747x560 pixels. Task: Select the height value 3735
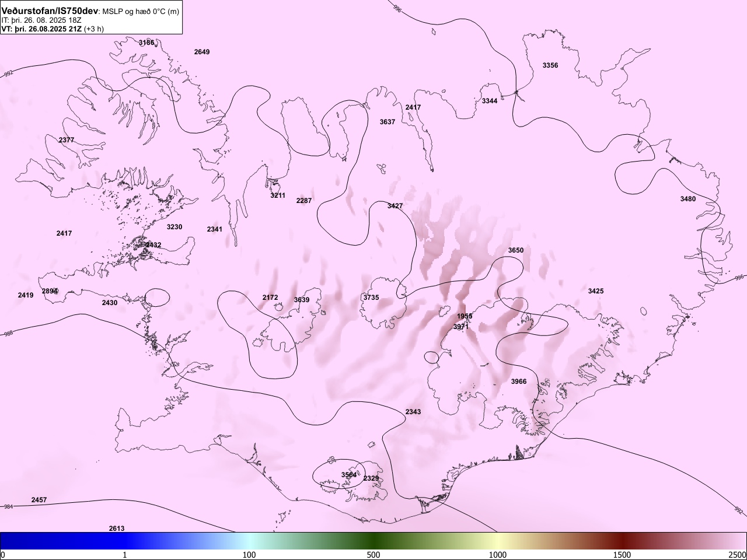371,297
